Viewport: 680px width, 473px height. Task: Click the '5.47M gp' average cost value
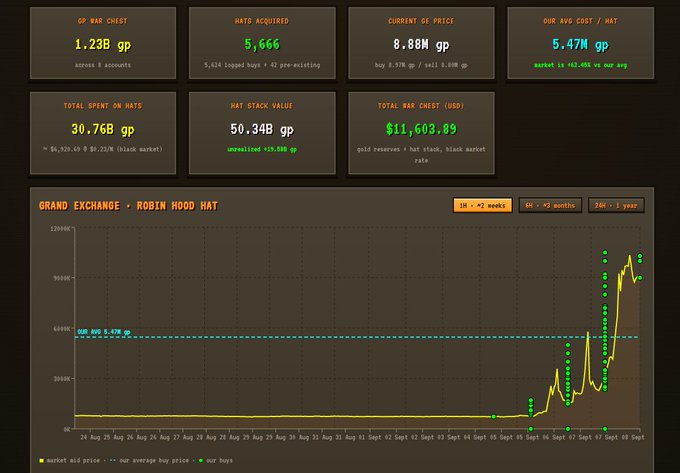(580, 44)
